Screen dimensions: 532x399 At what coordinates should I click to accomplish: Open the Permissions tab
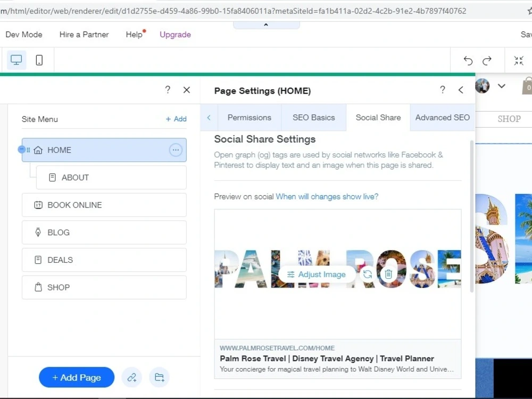[250, 118]
